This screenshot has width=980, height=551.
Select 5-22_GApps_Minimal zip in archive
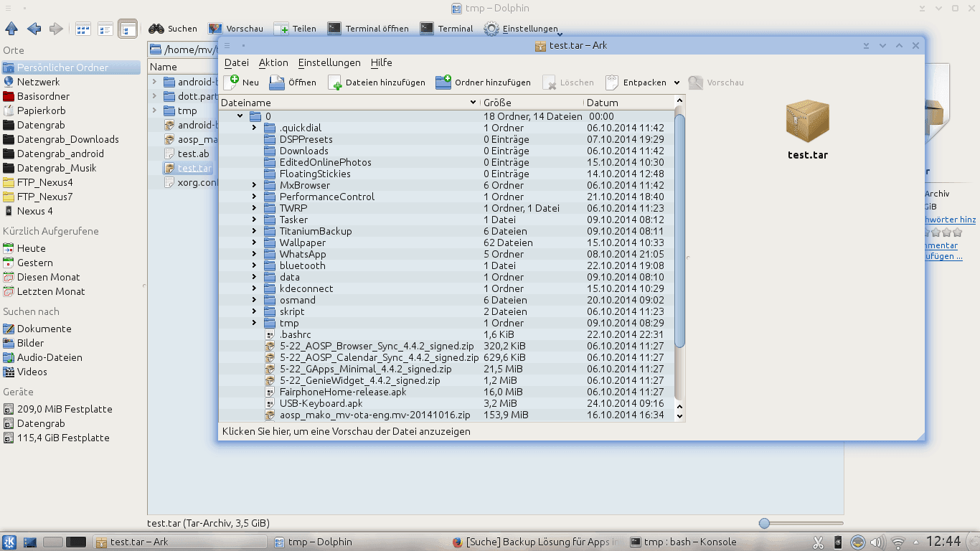coord(365,369)
